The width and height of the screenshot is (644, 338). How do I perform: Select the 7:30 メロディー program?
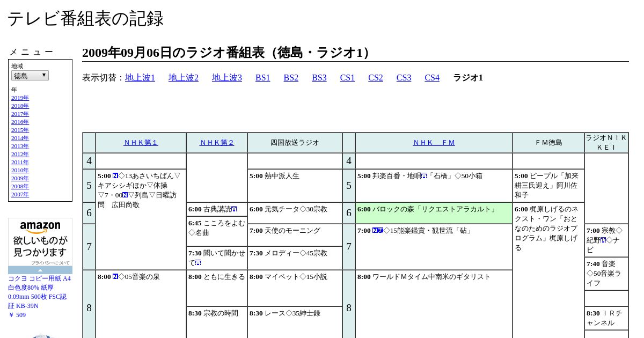295,258
